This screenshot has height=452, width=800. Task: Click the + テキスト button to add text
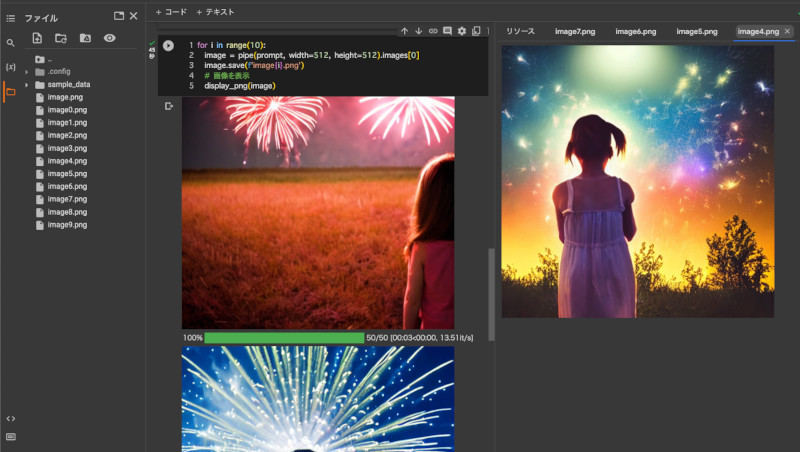click(x=215, y=12)
